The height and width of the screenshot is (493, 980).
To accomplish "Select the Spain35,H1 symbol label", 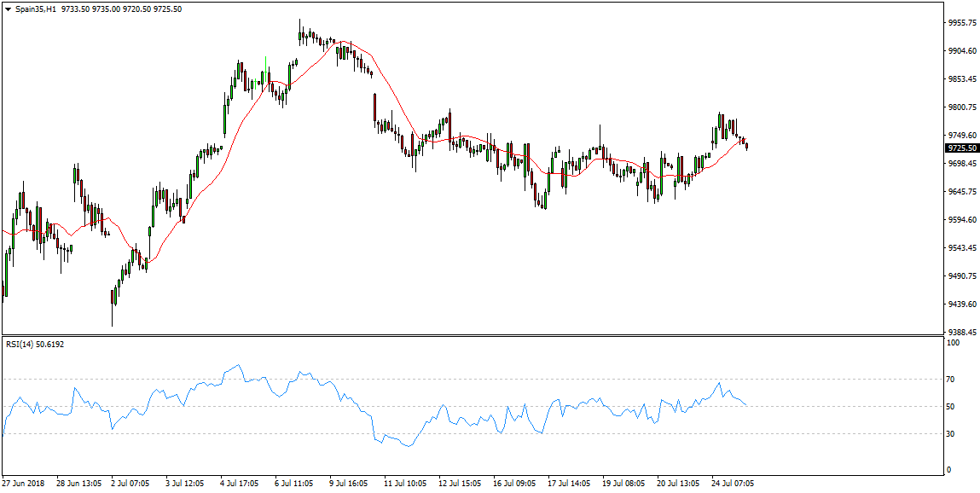I will tap(35, 9).
